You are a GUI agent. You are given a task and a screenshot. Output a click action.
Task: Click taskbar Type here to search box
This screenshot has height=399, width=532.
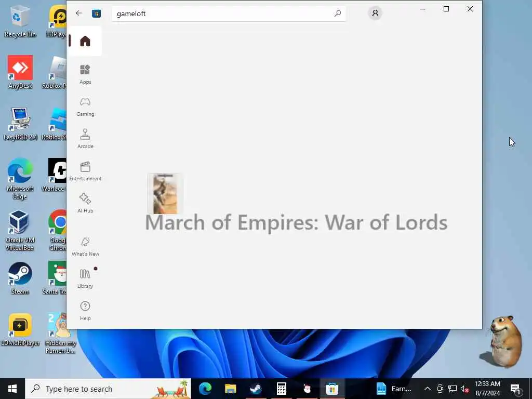coord(108,389)
